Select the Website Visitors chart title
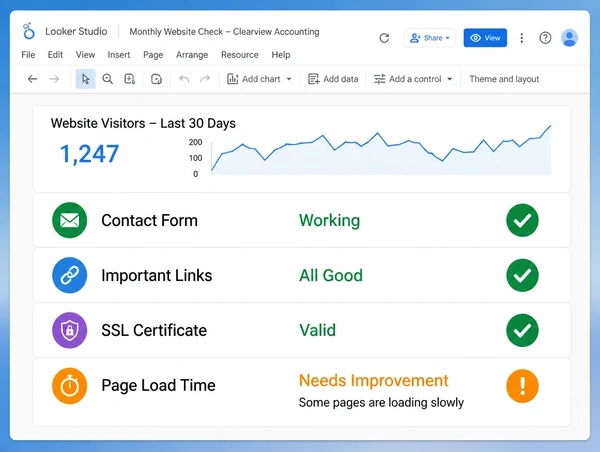Viewport: 600px width, 452px height. coord(143,123)
